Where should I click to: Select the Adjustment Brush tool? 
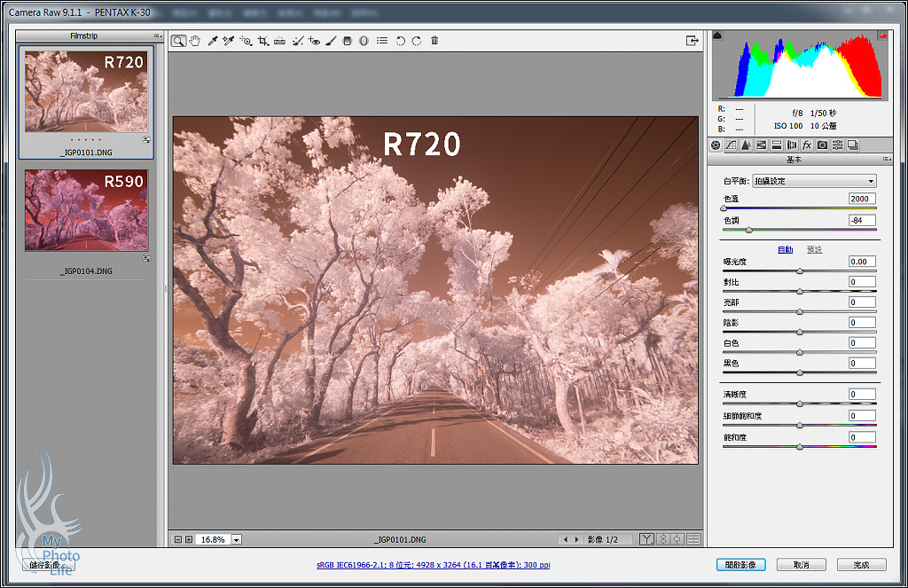[330, 41]
